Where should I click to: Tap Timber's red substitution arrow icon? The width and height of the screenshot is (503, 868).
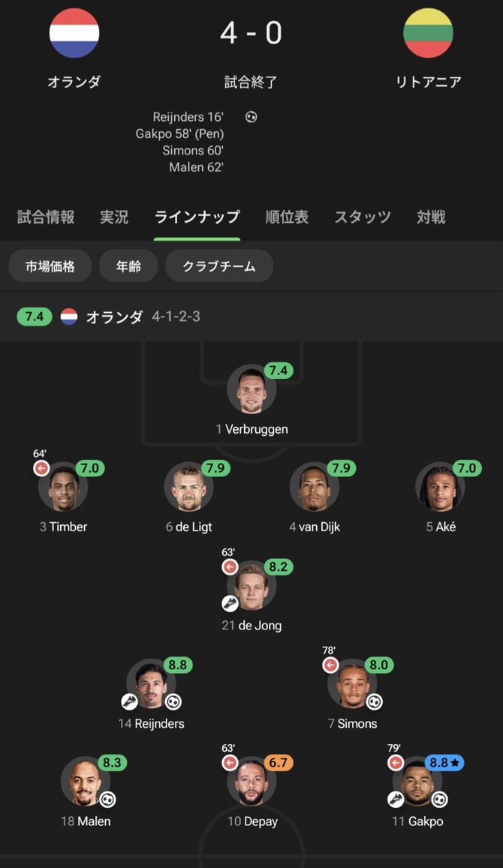[x=41, y=468]
